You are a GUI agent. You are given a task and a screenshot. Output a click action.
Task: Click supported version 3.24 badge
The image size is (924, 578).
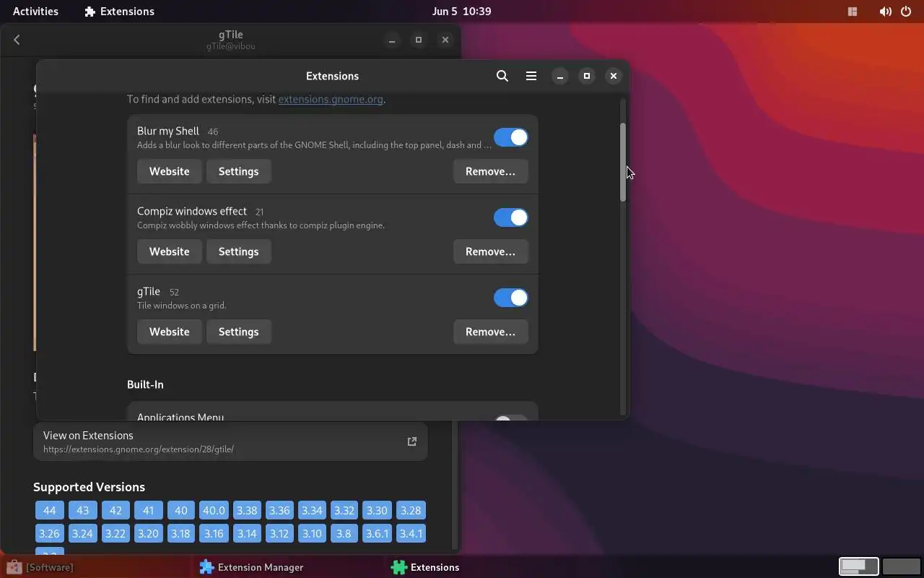(x=82, y=533)
